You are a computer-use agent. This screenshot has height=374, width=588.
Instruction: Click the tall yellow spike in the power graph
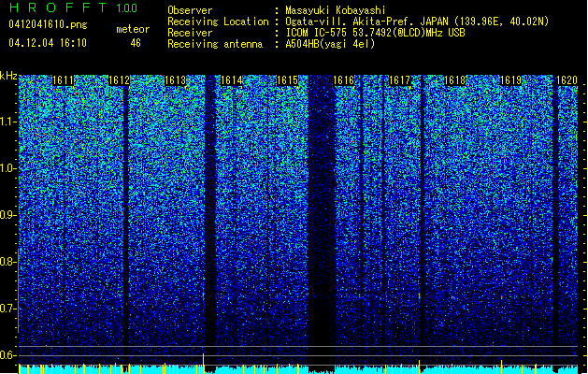tap(203, 363)
